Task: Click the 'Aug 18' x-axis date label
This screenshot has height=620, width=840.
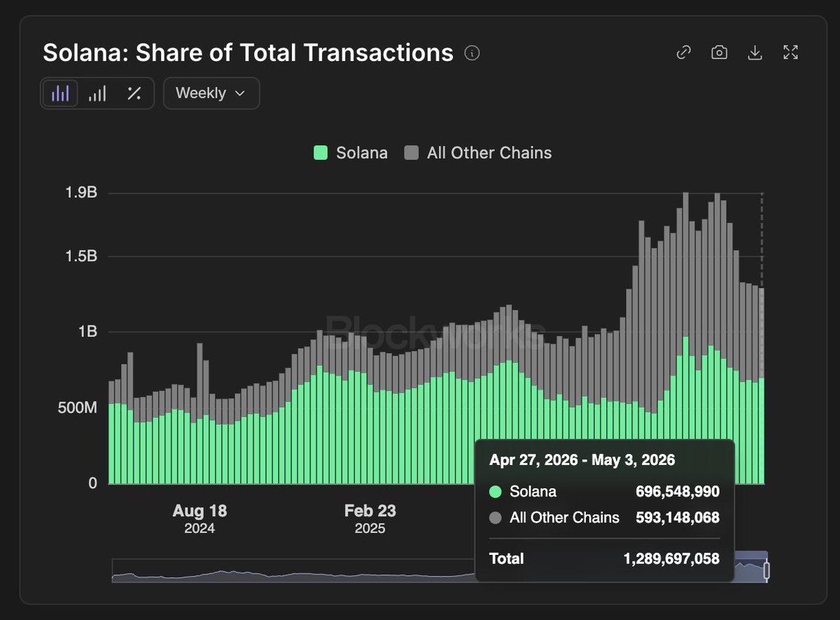Action: tap(199, 511)
